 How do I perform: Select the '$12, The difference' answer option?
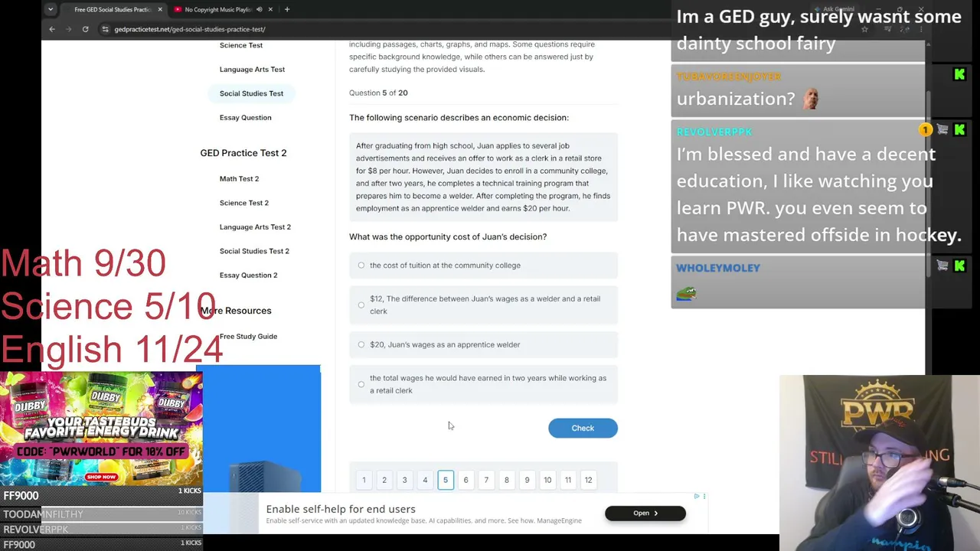point(483,305)
